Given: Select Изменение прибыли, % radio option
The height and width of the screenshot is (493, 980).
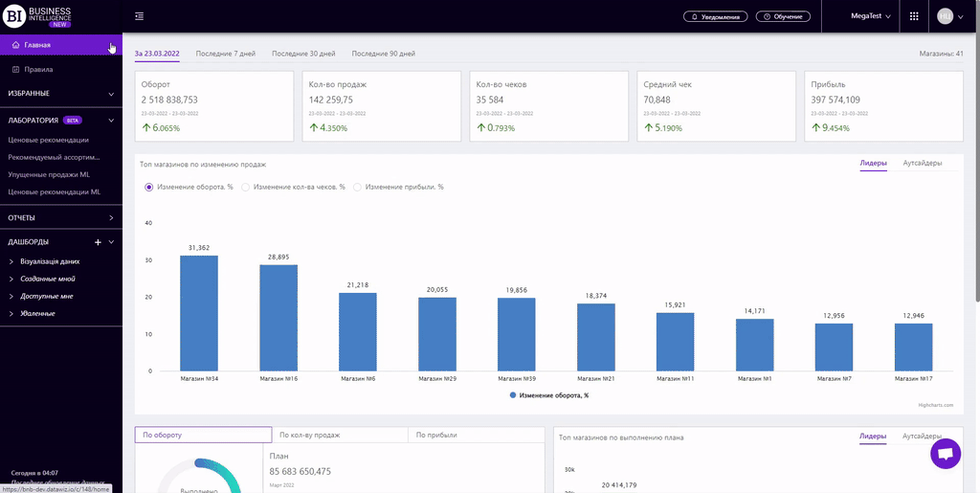Looking at the screenshot, I should pos(358,187).
